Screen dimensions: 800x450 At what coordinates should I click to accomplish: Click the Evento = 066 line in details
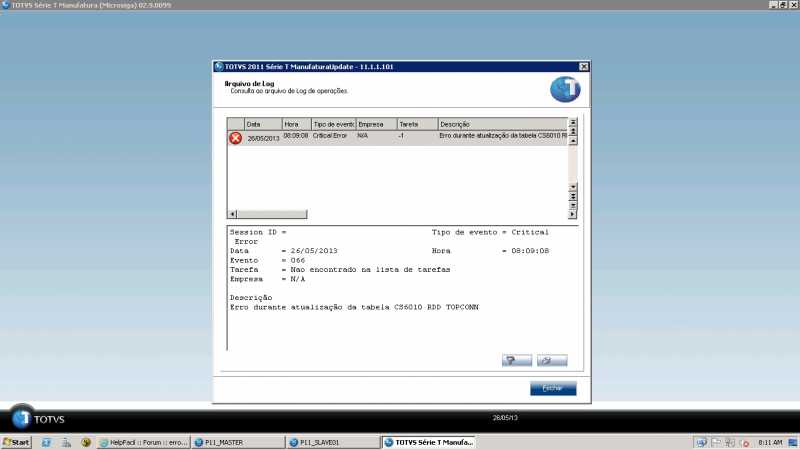[x=267, y=260]
